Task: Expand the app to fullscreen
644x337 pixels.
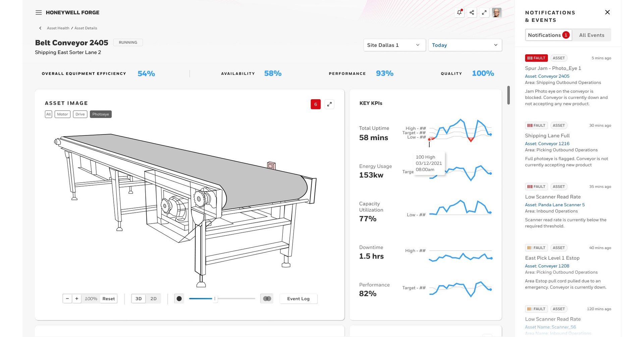Action: point(484,12)
